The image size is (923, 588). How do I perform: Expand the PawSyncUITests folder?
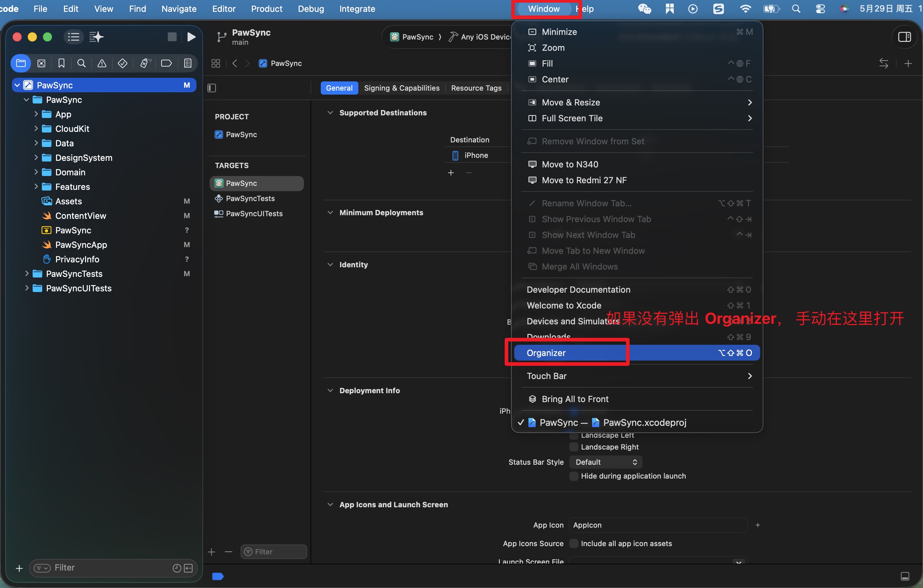click(x=27, y=288)
